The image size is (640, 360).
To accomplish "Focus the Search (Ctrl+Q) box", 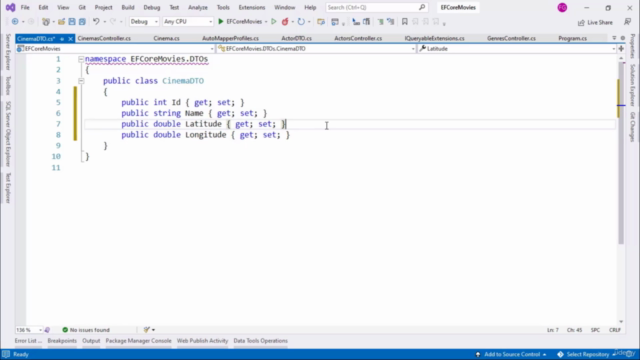I will pos(376,7).
